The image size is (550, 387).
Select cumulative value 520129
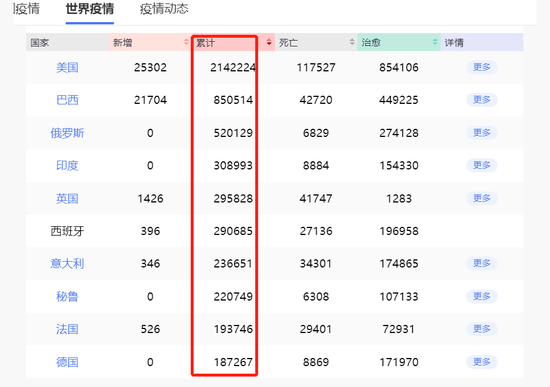233,133
